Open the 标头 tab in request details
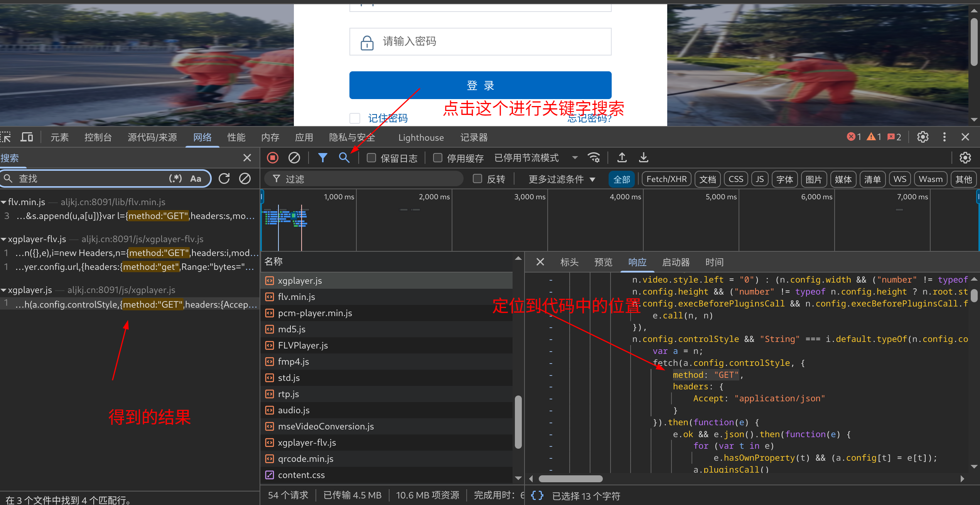This screenshot has height=505, width=980. tap(569, 263)
